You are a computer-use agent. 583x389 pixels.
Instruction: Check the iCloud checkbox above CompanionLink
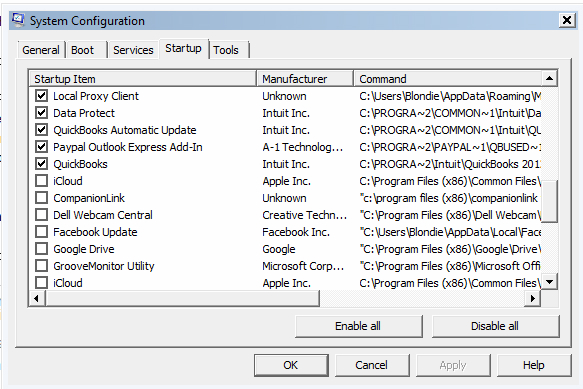tap(41, 181)
